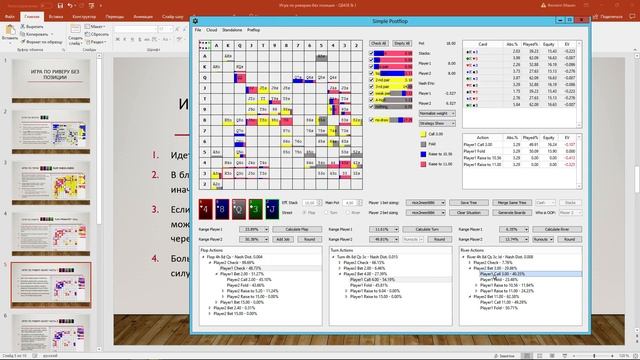Toggle the 'top pair' category checkbox
The width and height of the screenshot is (640, 360).
371,73
